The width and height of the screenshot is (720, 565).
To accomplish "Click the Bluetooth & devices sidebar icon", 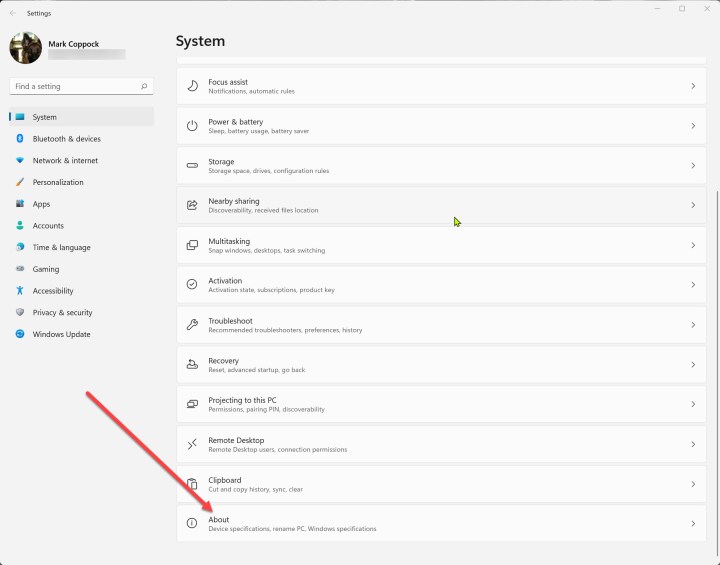I will (x=20, y=139).
